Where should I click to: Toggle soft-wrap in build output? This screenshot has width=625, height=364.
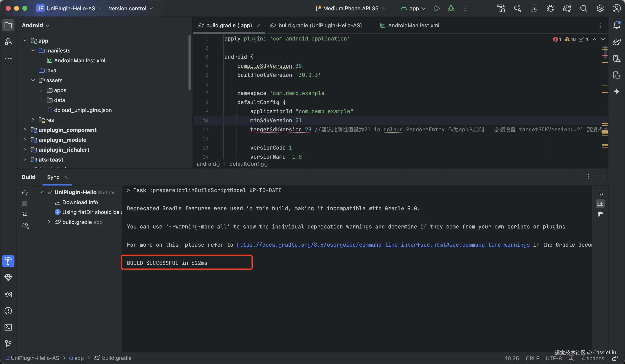coord(600,193)
